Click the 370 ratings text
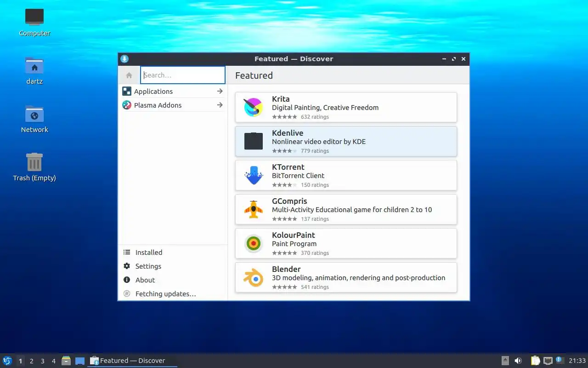The width and height of the screenshot is (588, 368). [x=315, y=253]
